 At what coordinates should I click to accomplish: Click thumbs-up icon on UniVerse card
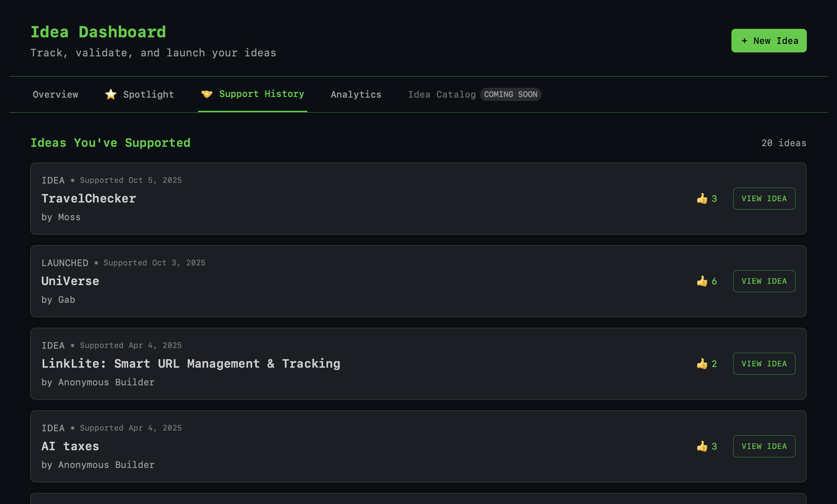(x=702, y=281)
